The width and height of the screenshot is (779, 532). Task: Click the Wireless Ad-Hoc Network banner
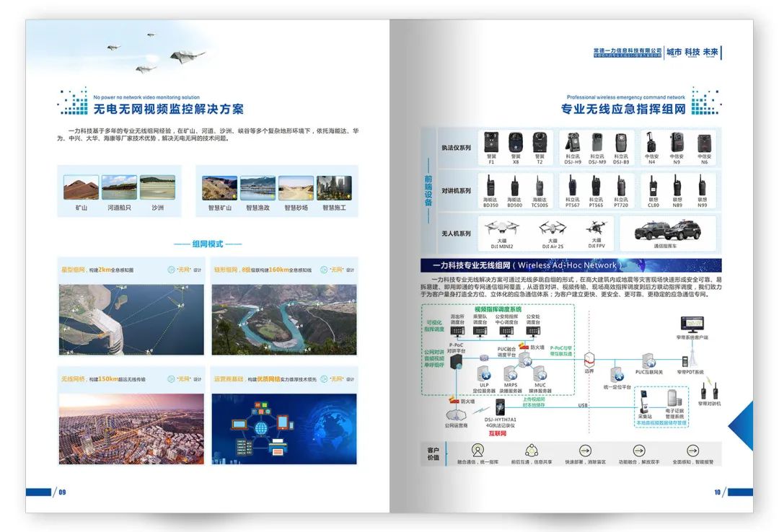(x=571, y=265)
